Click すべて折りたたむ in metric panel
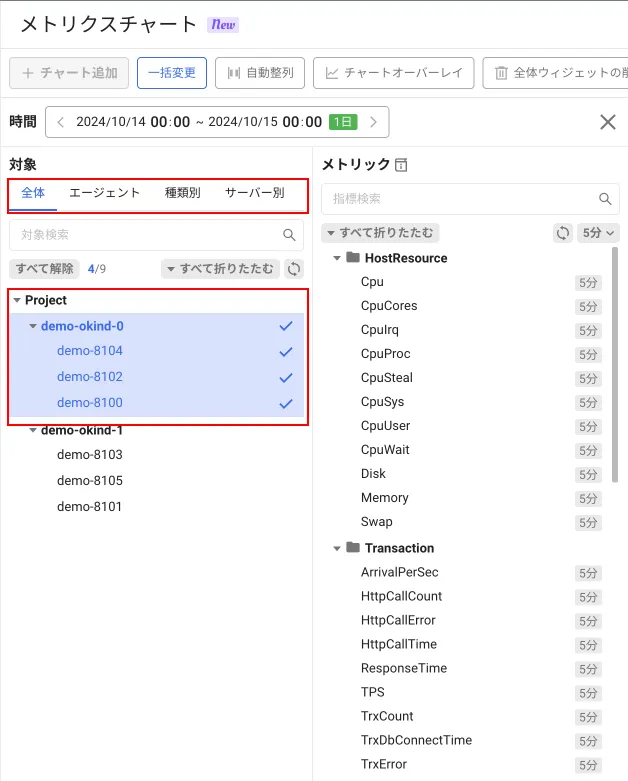 [x=380, y=233]
